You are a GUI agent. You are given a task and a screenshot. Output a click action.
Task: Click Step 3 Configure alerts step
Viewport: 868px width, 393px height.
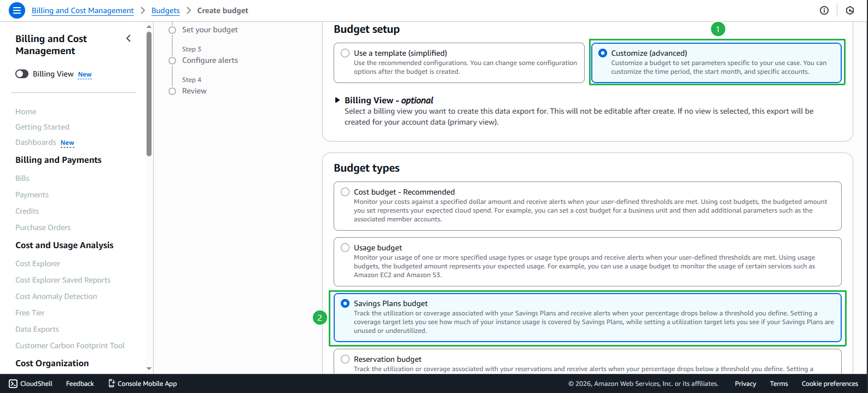point(210,60)
